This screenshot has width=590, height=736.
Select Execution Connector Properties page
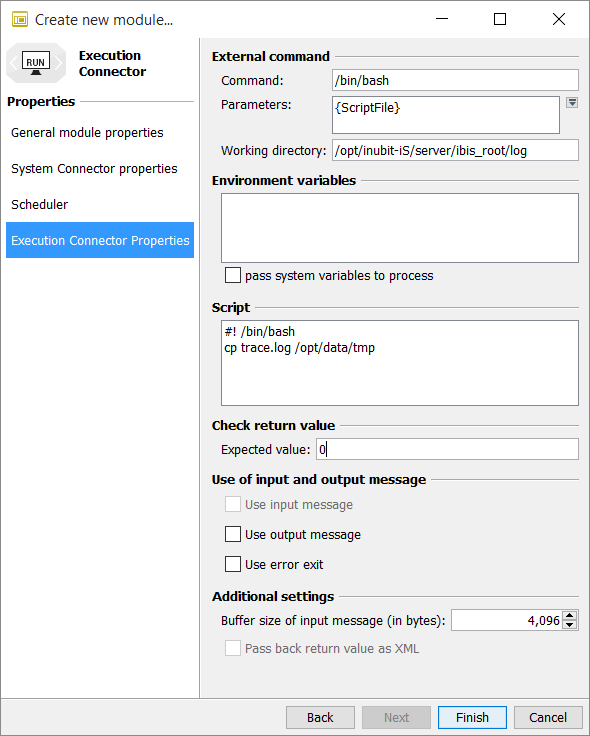point(100,240)
